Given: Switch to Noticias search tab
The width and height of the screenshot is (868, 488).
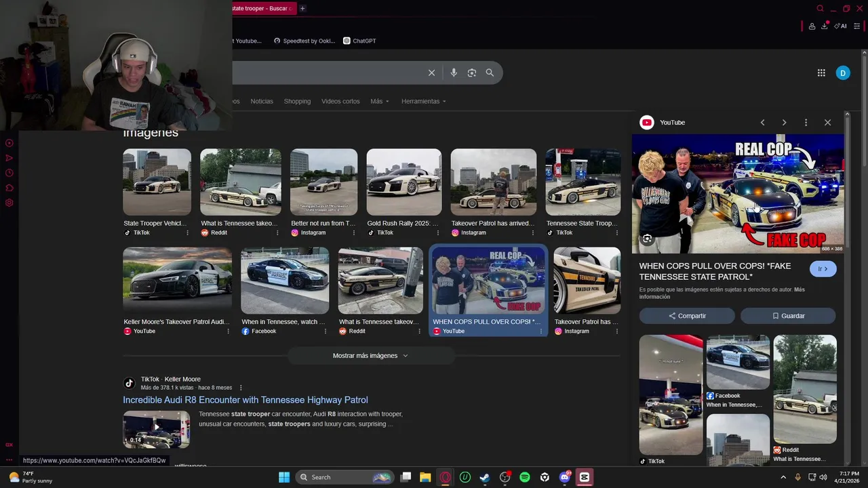Looking at the screenshot, I should [x=262, y=101].
